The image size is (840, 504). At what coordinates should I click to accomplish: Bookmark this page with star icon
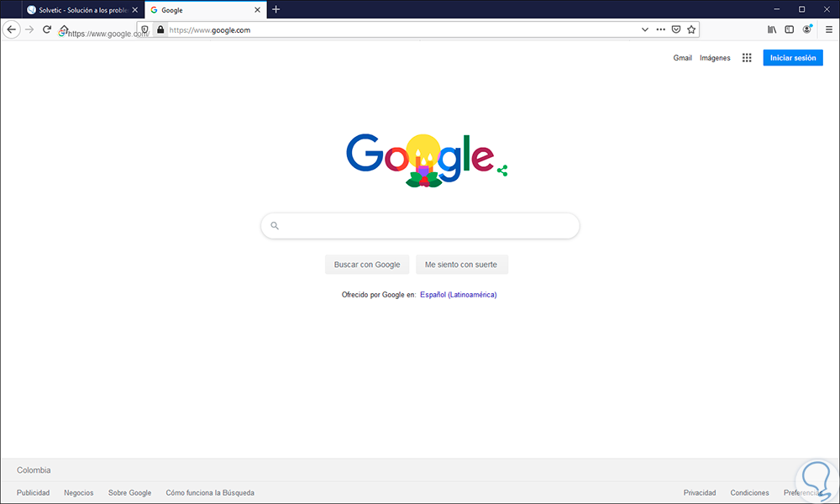pyautogui.click(x=691, y=29)
